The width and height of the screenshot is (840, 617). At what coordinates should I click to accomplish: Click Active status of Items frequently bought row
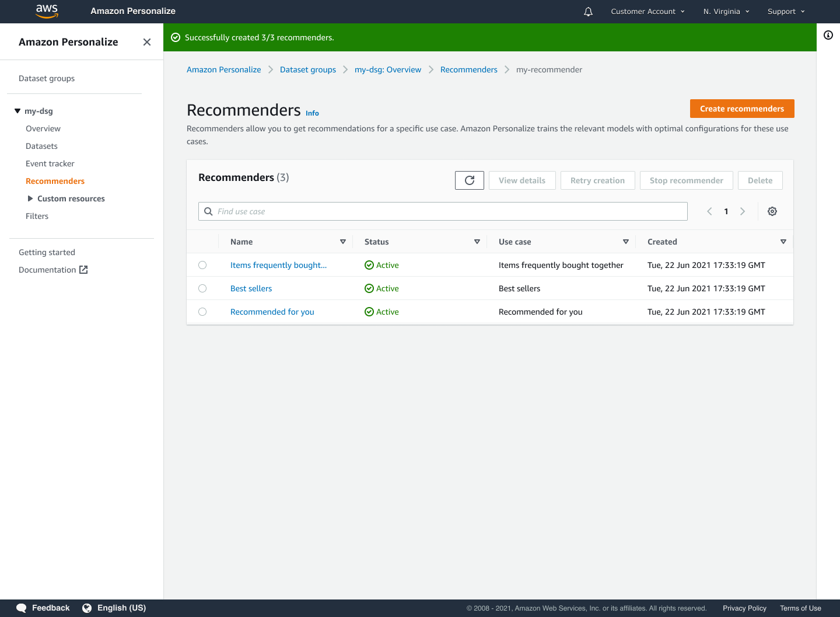(x=381, y=265)
